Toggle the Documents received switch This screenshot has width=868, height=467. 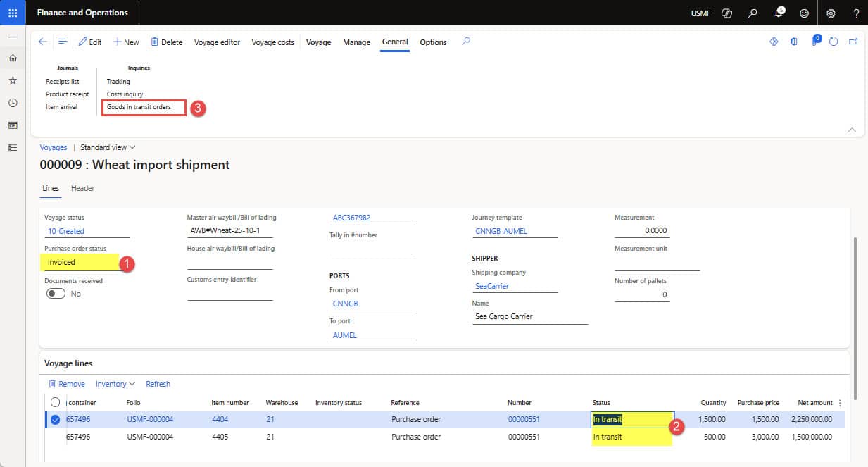(56, 294)
